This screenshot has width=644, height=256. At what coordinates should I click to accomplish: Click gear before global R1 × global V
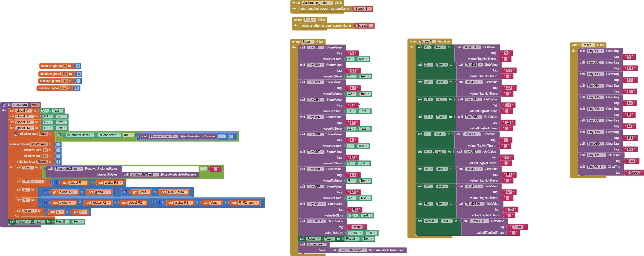(x=45, y=192)
